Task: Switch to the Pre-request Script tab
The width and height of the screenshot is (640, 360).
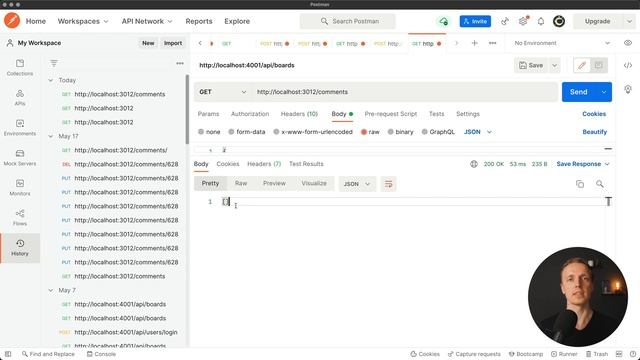Action: click(x=391, y=114)
